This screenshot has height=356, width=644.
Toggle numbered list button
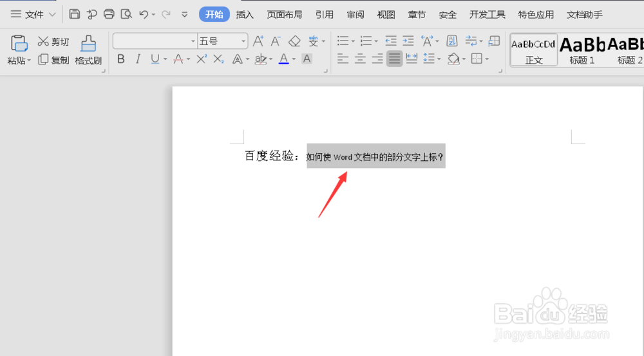pyautogui.click(x=366, y=41)
